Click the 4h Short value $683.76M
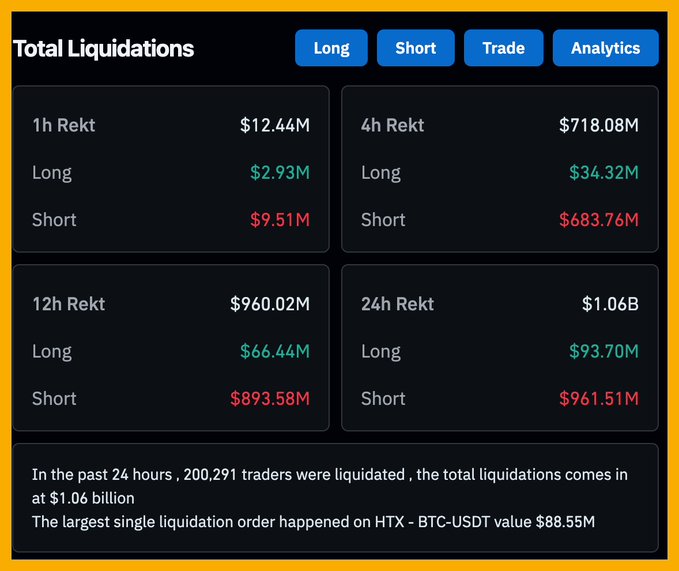 click(x=598, y=219)
